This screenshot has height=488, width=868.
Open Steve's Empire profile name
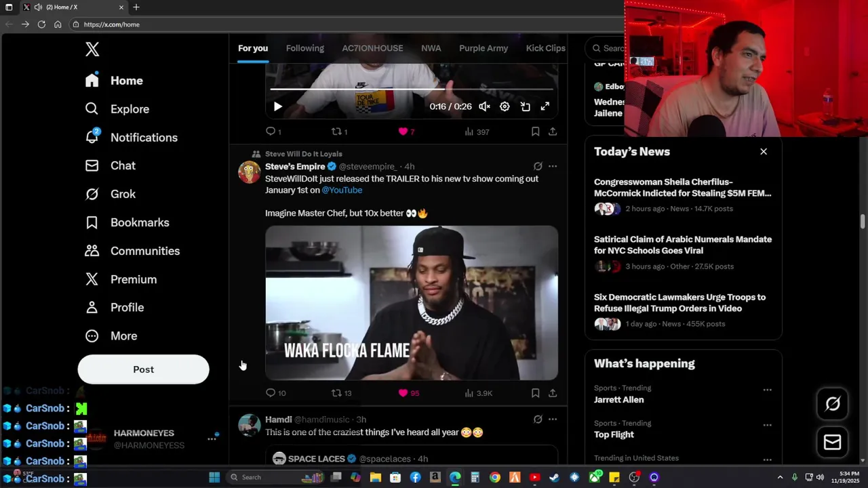(295, 167)
